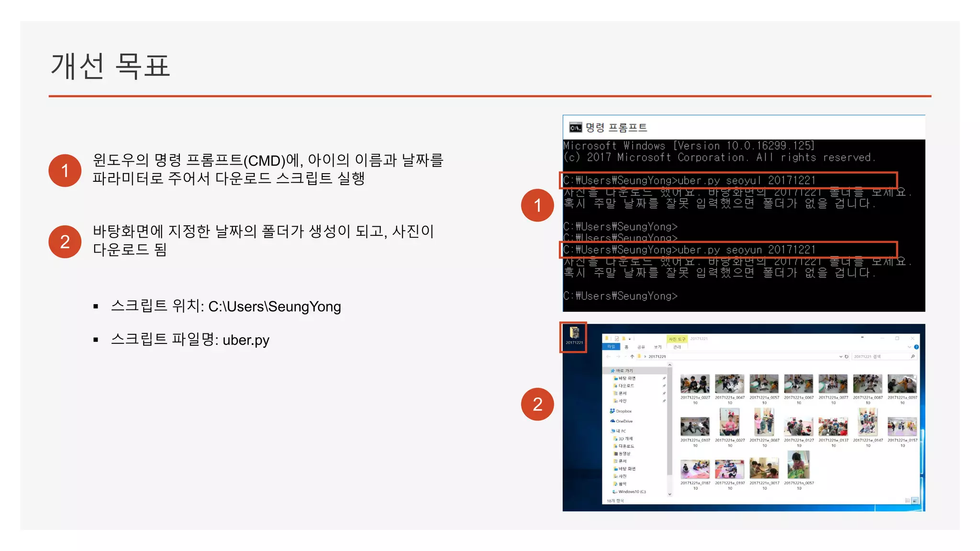The height and width of the screenshot is (551, 980).
Task: Open the 20171221 desktop folder icon
Action: (x=574, y=333)
